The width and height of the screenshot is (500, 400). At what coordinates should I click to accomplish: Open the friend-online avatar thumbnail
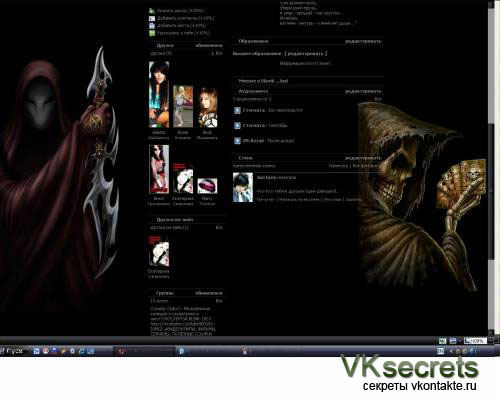(x=159, y=251)
